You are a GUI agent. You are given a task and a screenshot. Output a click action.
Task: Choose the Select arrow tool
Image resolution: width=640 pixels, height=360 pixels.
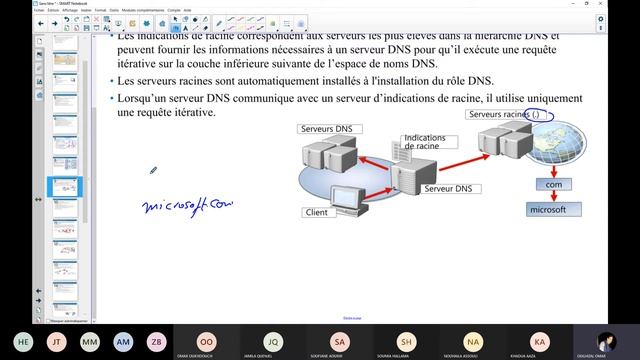[175, 19]
